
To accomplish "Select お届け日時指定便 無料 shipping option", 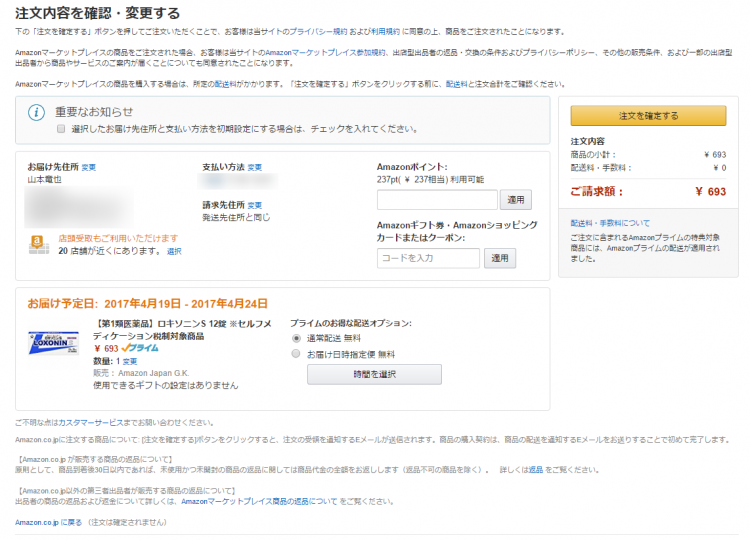I will pyautogui.click(x=296, y=354).
